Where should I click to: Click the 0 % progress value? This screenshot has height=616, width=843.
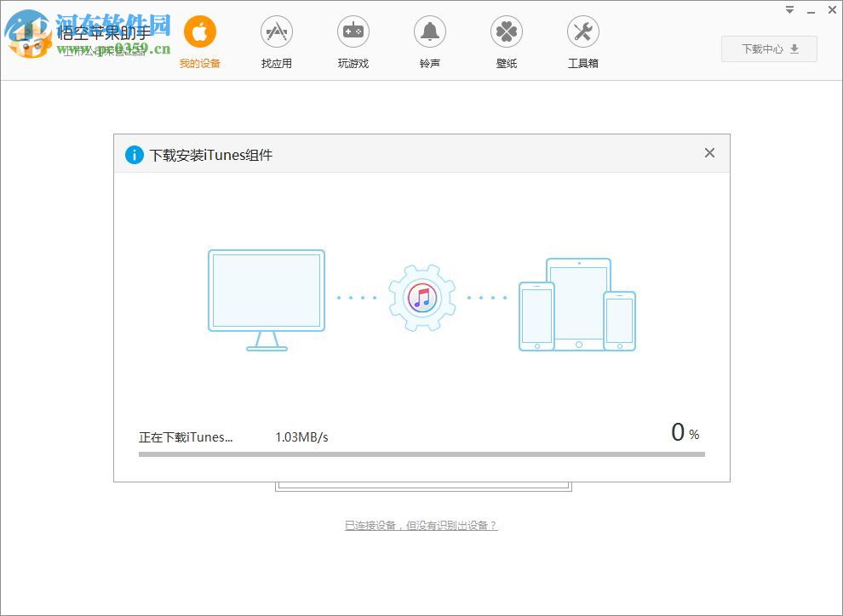685,432
